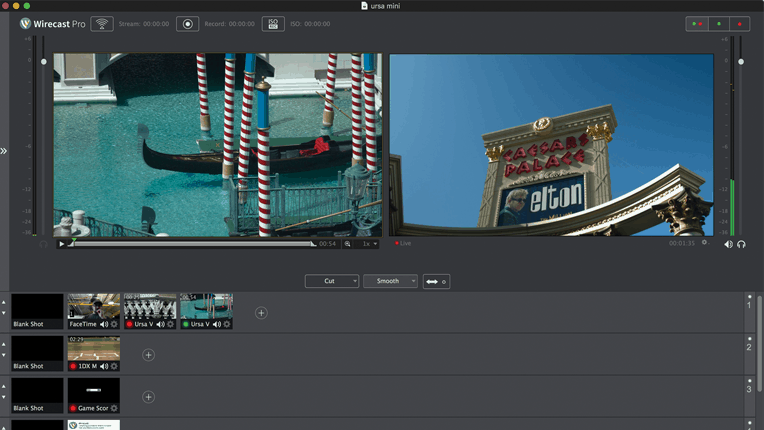The width and height of the screenshot is (764, 430).
Task: Click the out-point marker at scrubber end
Action: pyautogui.click(x=313, y=243)
